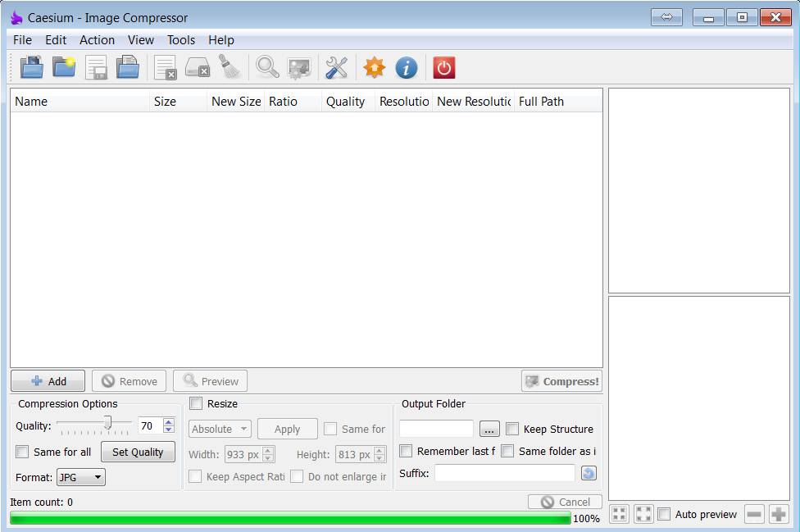Sort by the Quality column header
Screen dimensions: 800x532
(x=348, y=102)
